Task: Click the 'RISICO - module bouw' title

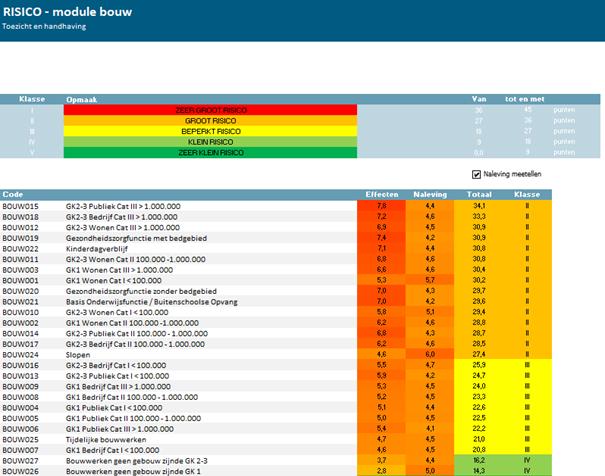Action: (x=66, y=11)
